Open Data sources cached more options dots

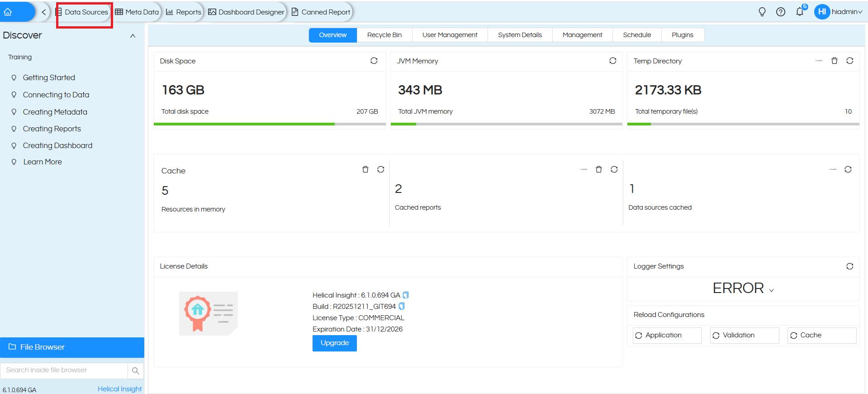click(x=833, y=169)
